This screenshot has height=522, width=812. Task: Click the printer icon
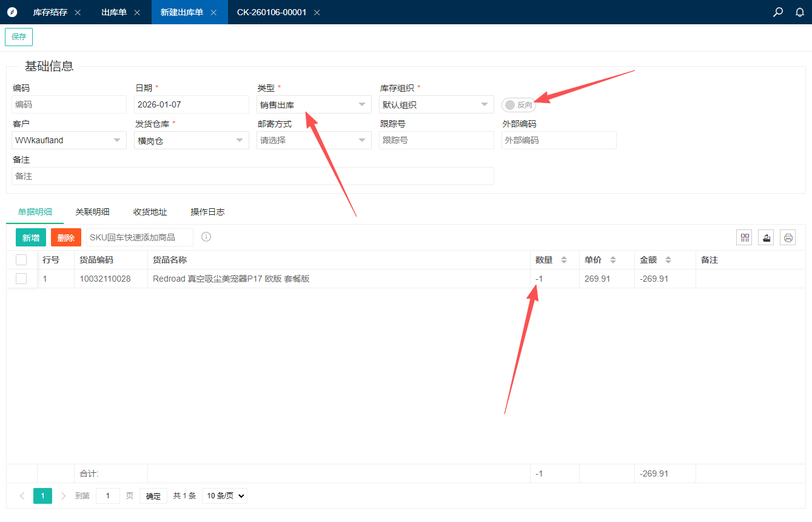coord(788,237)
